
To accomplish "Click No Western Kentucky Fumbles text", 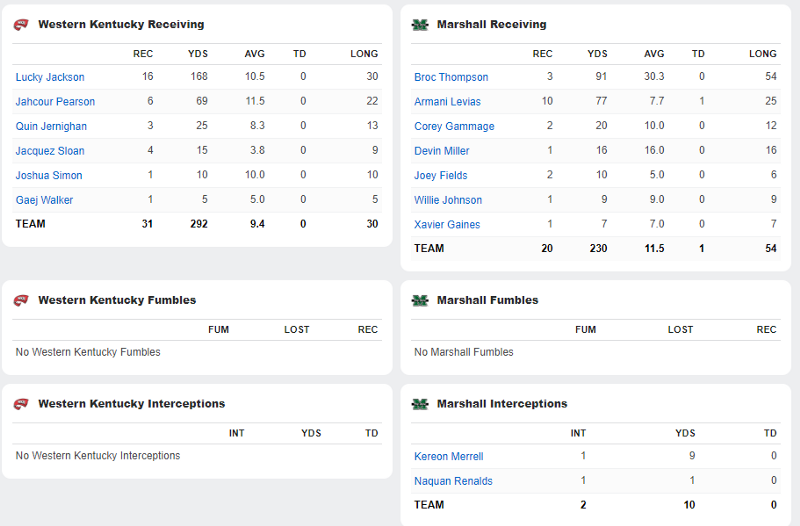I will pyautogui.click(x=88, y=352).
